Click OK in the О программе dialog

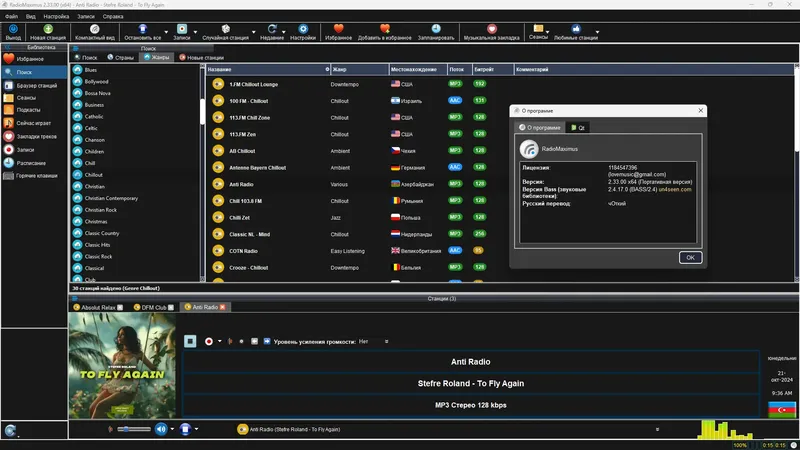coord(690,258)
